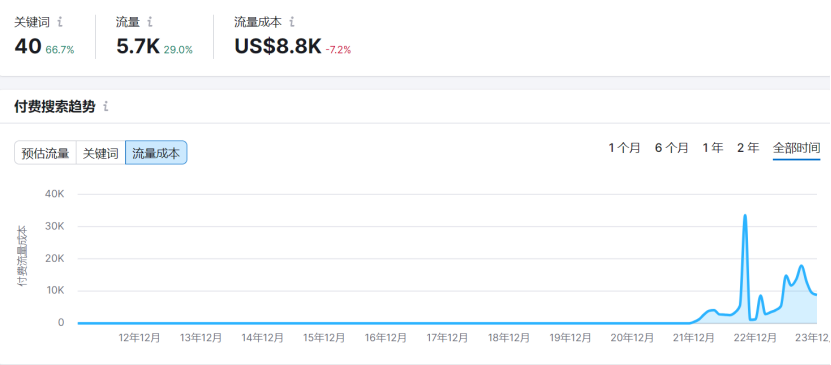Click the 付费搜索趋势 section title
This screenshot has height=365, width=831.
click(55, 106)
